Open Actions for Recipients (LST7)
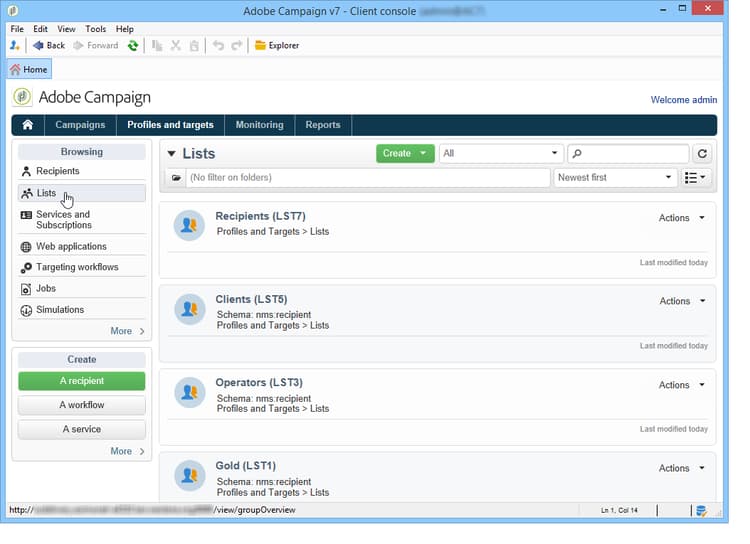The width and height of the screenshot is (750, 544). (682, 218)
